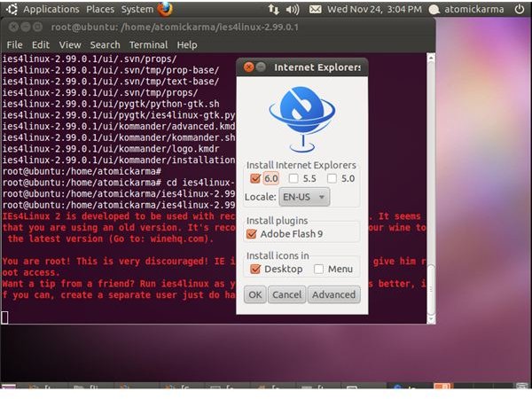Viewport: 532px width, 399px height.
Task: Uncheck the 6.0 Internet Explorer checkbox
Action: [254, 178]
